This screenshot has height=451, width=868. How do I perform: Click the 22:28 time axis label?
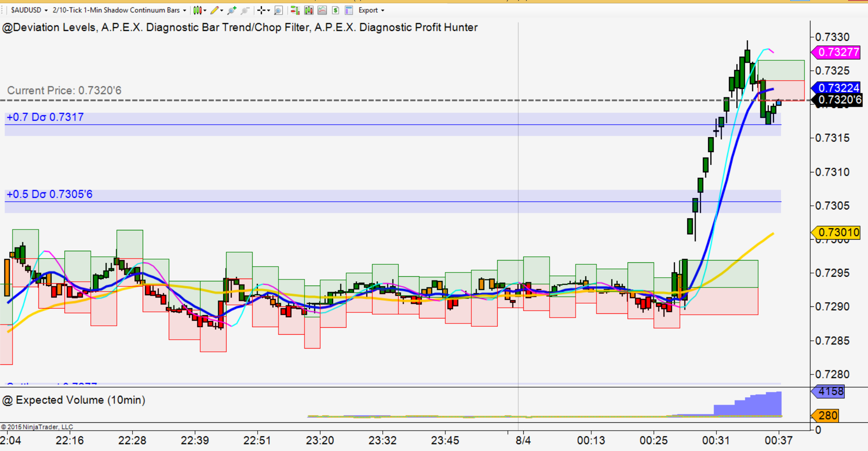point(132,440)
